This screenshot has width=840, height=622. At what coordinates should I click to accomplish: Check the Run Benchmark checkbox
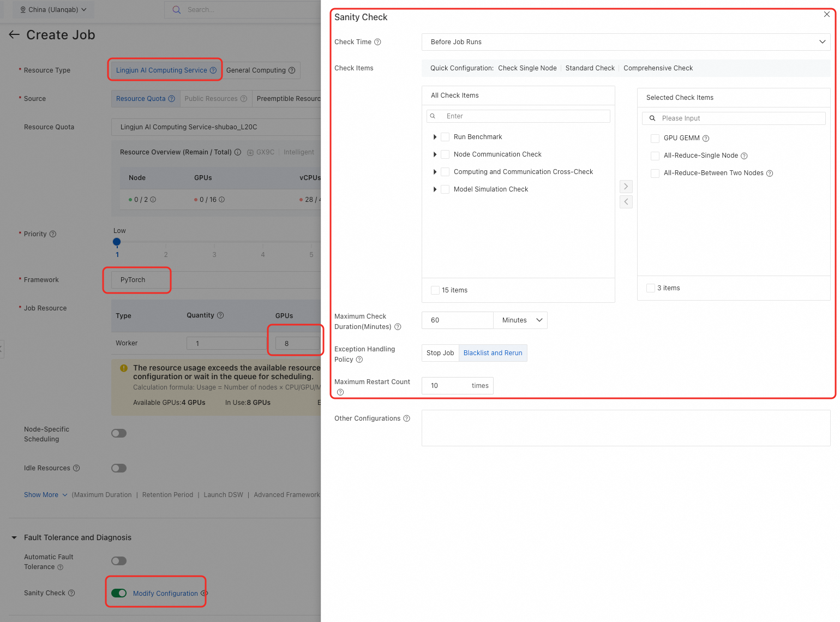click(445, 137)
